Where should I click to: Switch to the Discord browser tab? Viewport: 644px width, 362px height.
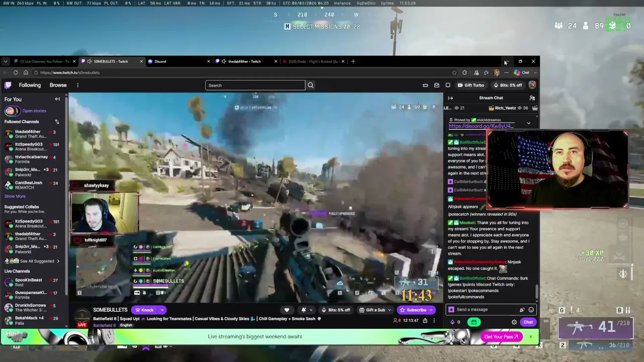pos(179,61)
